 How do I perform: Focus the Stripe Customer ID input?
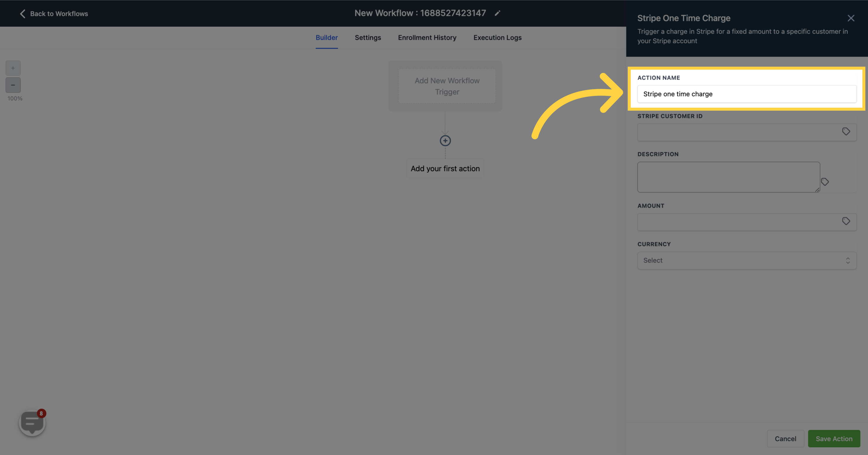[747, 132]
